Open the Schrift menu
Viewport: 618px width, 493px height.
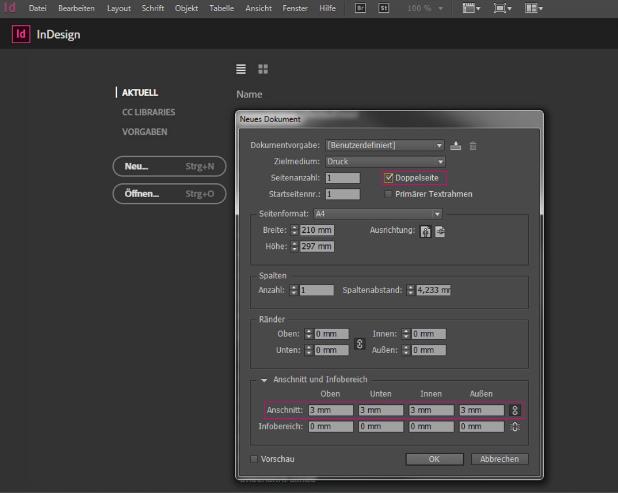point(153,8)
